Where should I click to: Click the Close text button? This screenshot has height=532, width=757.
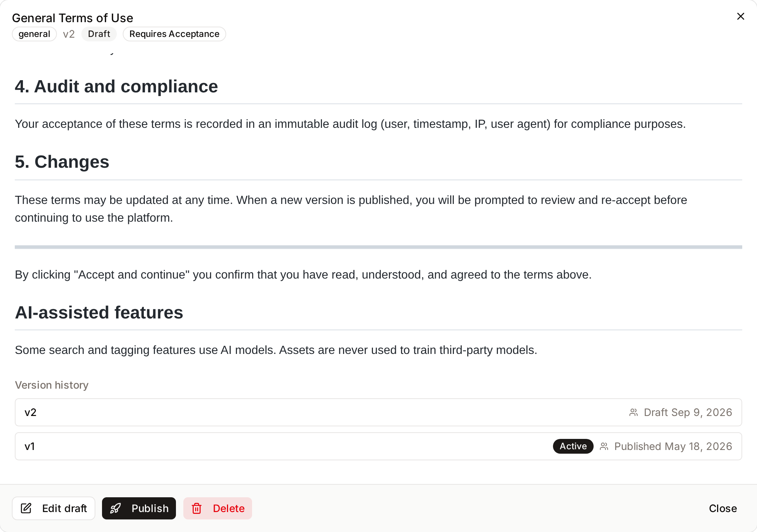(x=723, y=508)
